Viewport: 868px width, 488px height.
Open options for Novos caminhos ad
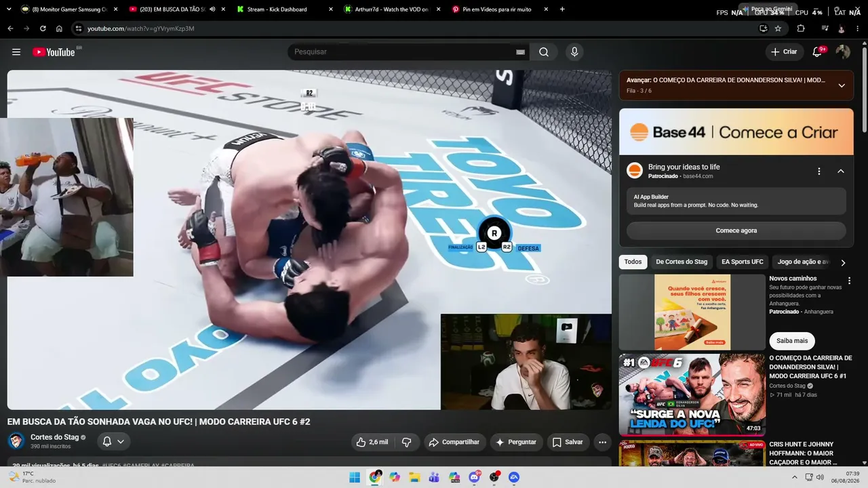(849, 281)
